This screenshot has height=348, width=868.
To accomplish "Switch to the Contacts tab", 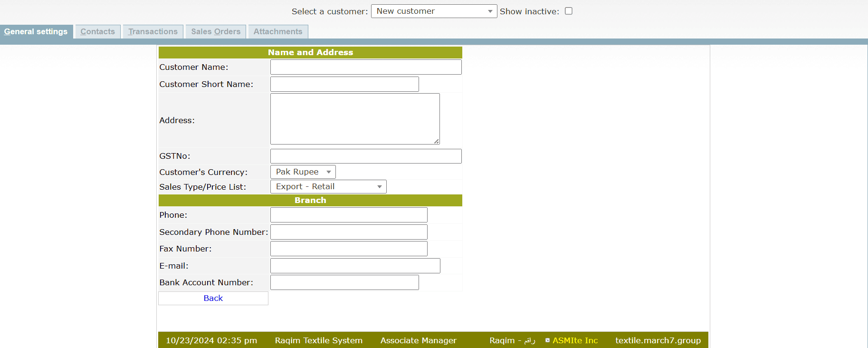I will pyautogui.click(x=97, y=32).
